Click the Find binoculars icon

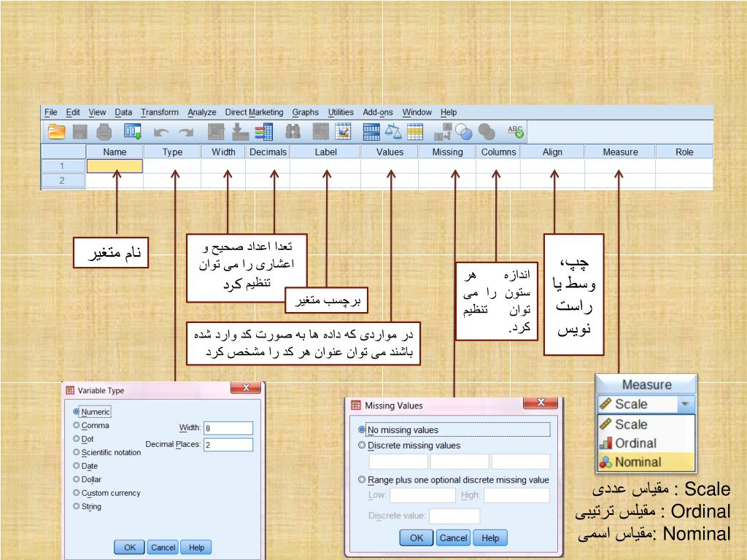293,132
